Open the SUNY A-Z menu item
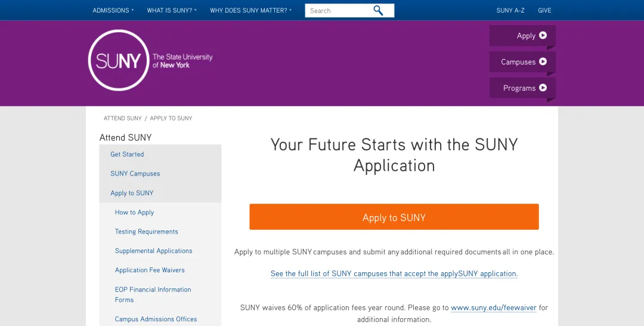Viewport: 644px width, 326px height. click(x=510, y=10)
